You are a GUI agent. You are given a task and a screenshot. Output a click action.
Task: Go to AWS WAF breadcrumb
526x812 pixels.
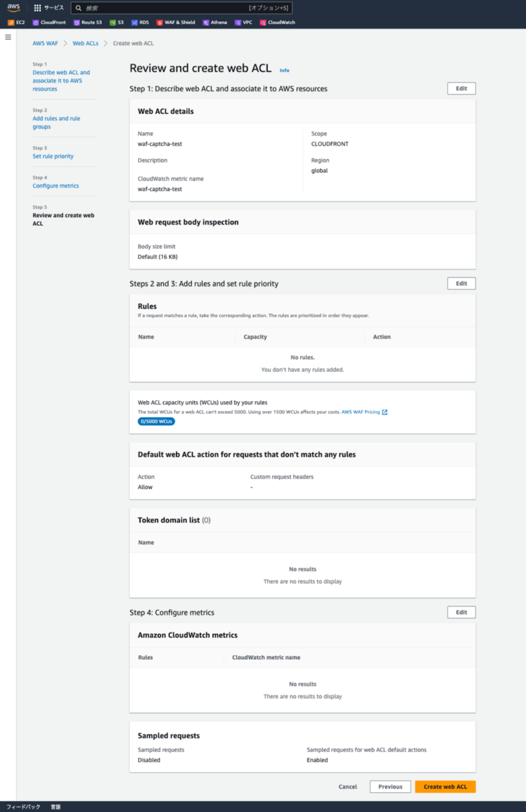tap(45, 43)
